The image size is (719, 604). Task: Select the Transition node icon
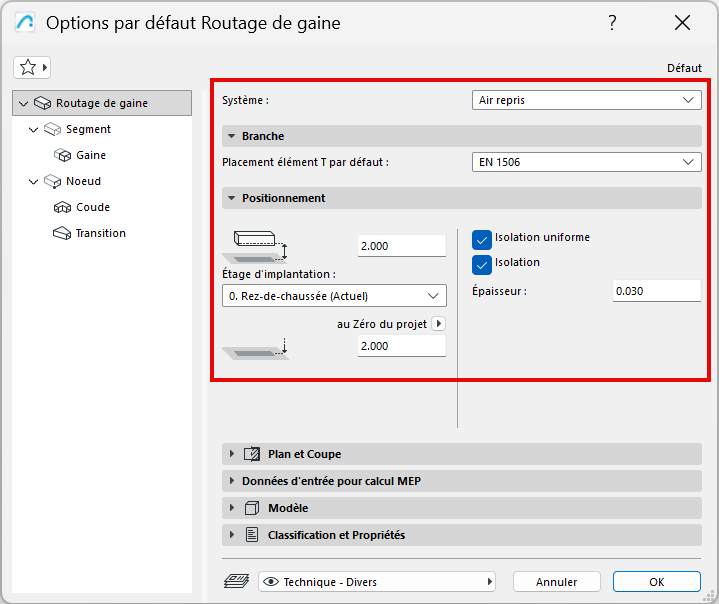coord(62,233)
